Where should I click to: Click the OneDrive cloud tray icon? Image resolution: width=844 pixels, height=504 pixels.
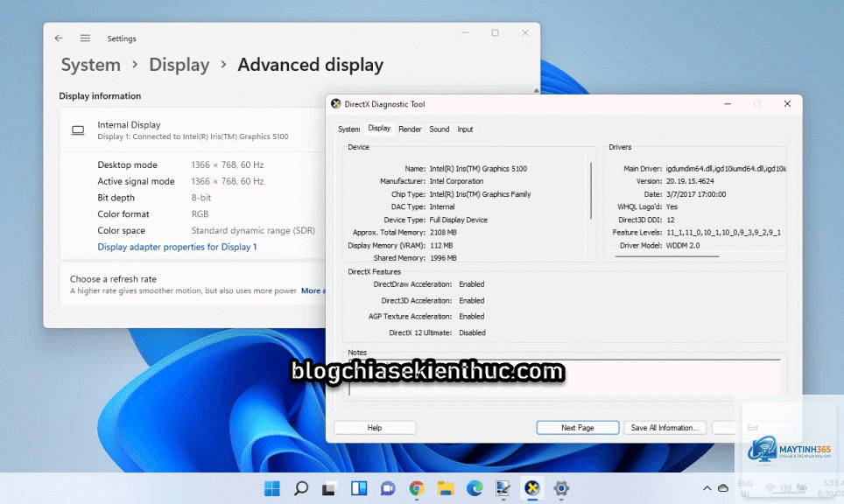tap(723, 488)
